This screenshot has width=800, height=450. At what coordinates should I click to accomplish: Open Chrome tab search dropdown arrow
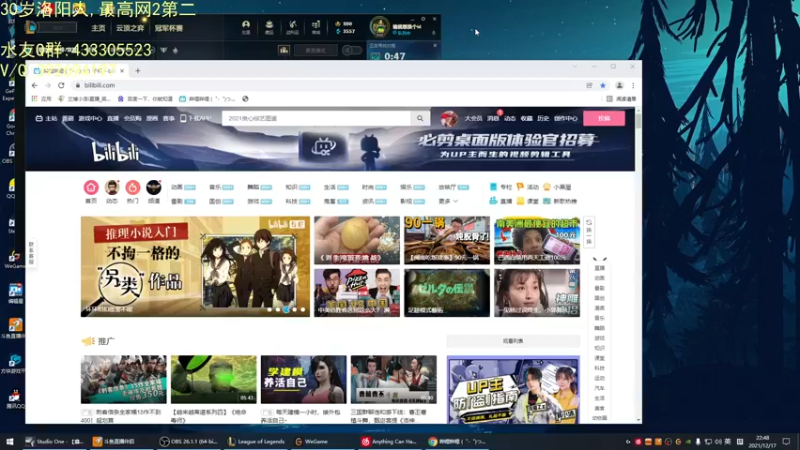pos(575,67)
